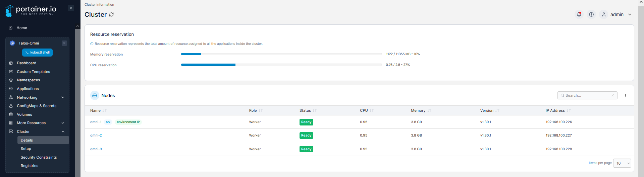Click the More Resources icon
644x177 pixels.
(x=11, y=123)
